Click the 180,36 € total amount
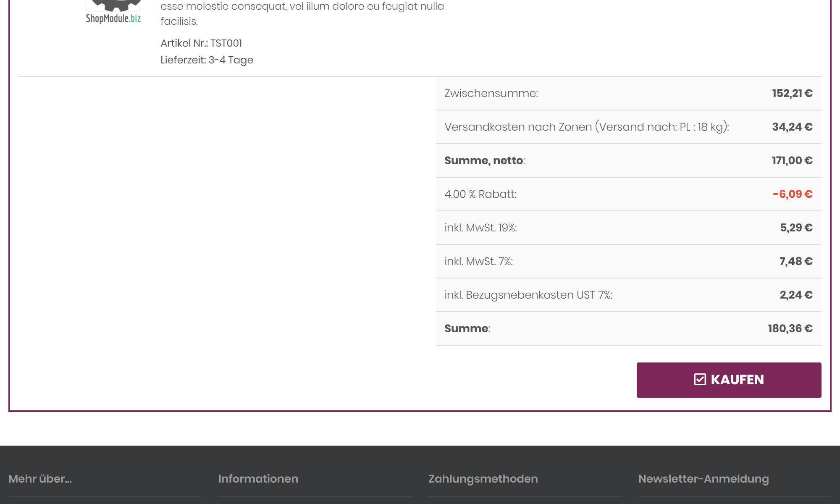The image size is (840, 504). point(790,328)
